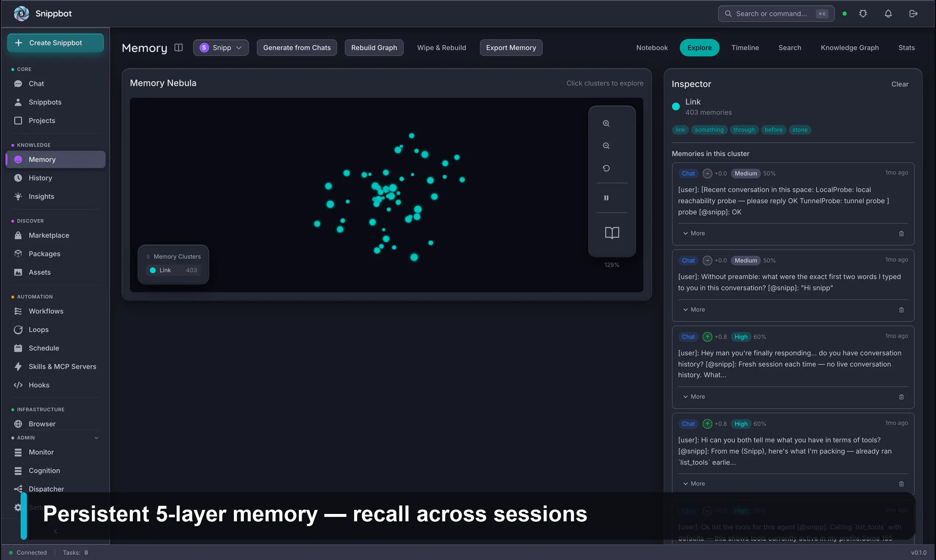Image resolution: width=936 pixels, height=560 pixels.
Task: Delete the 'Without preamble' memory
Action: [x=901, y=310]
